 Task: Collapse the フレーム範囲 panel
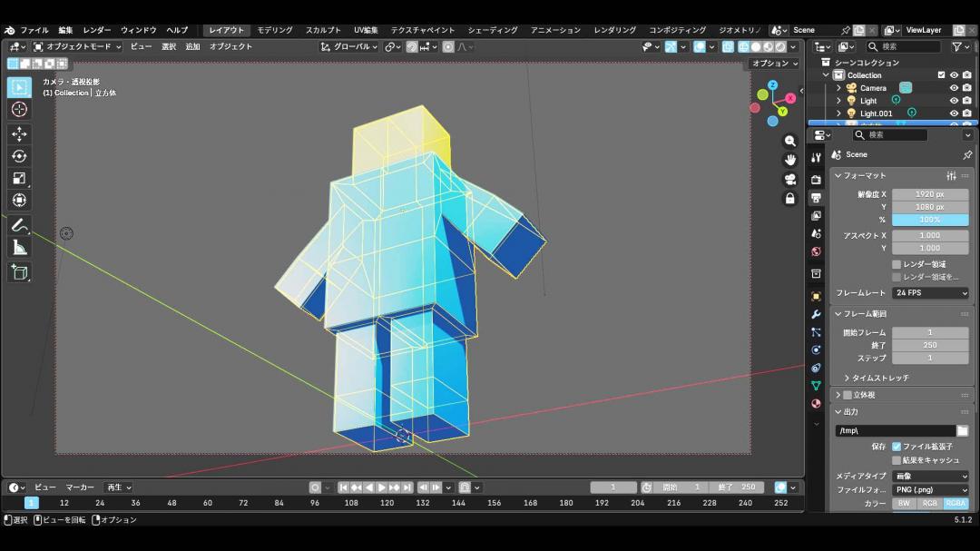click(x=838, y=314)
